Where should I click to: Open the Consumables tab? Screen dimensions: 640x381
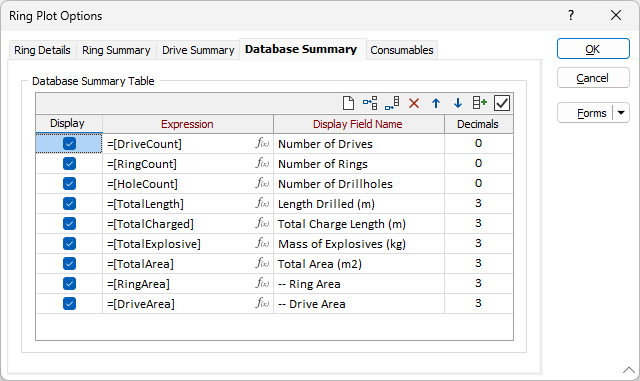402,50
